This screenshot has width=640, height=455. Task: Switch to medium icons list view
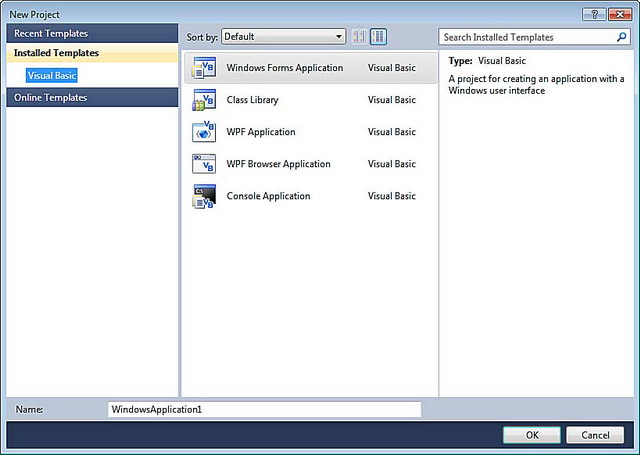pyautogui.click(x=378, y=37)
